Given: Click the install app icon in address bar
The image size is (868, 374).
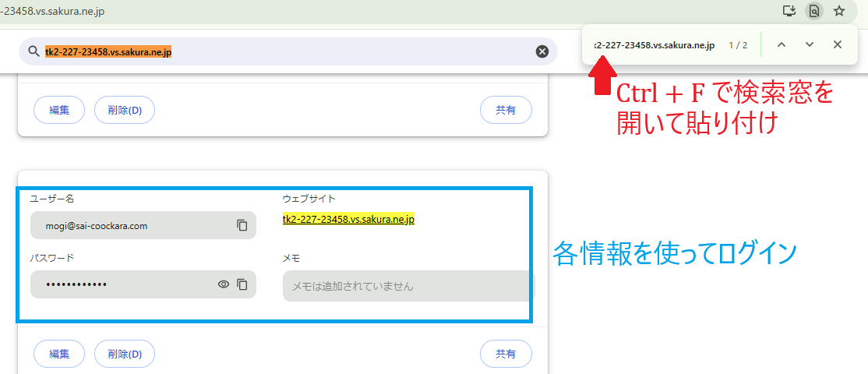Looking at the screenshot, I should (789, 10).
